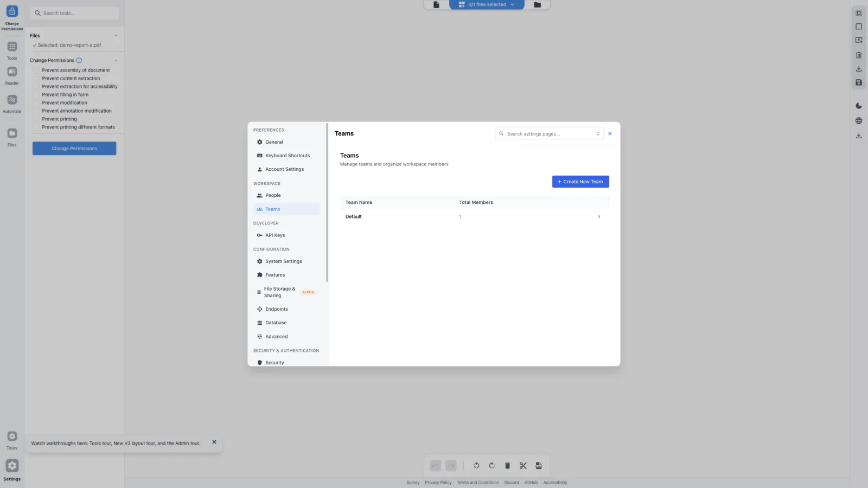Open Endpoints configuration page
Viewport: 868px width, 488px height.
pos(286,309)
